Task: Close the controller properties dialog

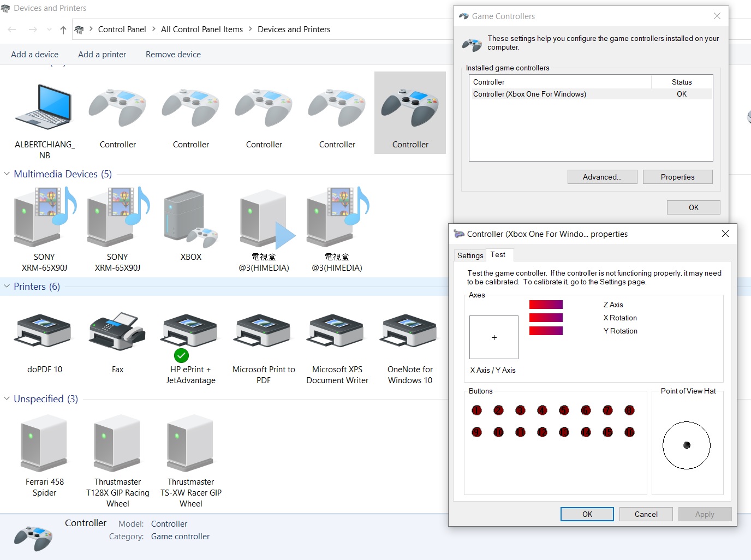Action: click(x=725, y=234)
